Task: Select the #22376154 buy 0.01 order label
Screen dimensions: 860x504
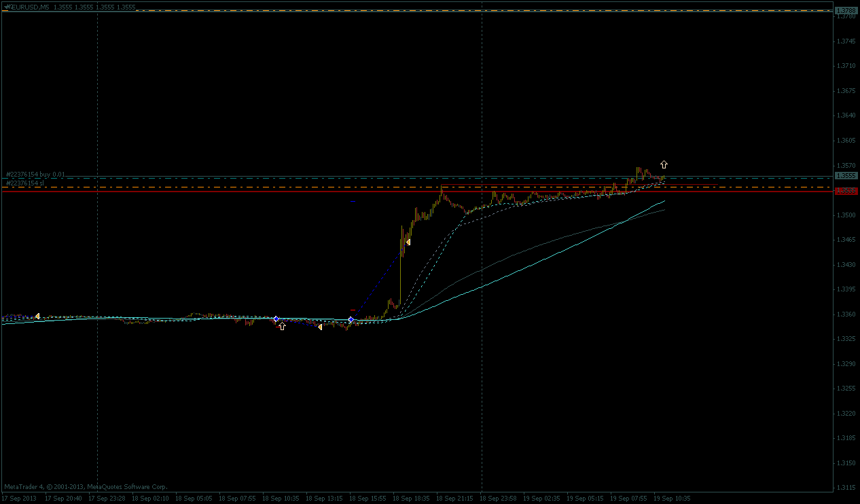Action: pos(35,175)
